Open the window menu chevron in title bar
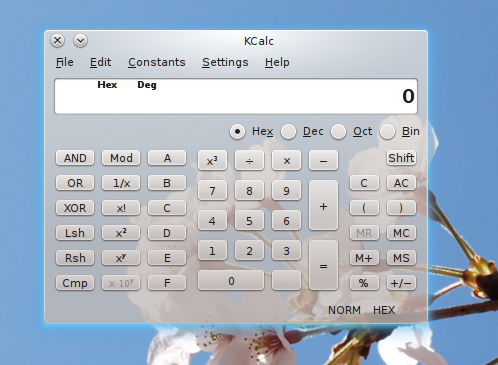 (x=80, y=41)
